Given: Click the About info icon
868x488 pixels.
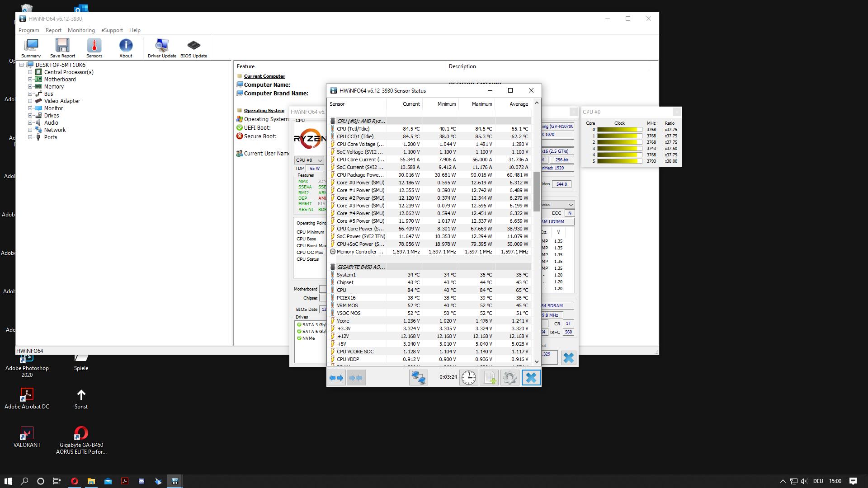Looking at the screenshot, I should tap(125, 47).
